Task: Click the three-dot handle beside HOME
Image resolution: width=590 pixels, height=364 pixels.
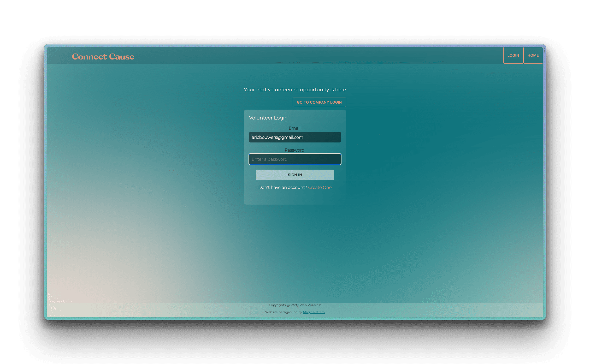Action: tap(544, 50)
